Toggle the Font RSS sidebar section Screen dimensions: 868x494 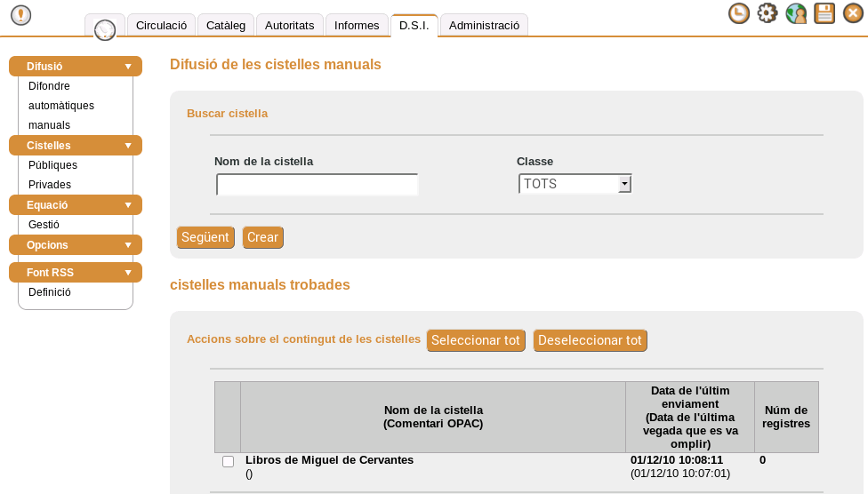tap(76, 273)
